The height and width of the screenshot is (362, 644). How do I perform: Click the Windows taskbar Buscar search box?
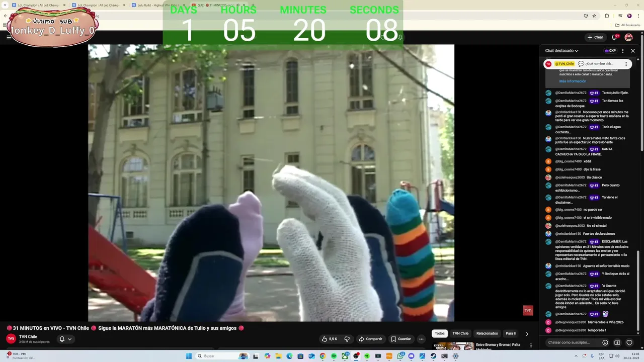point(222,356)
